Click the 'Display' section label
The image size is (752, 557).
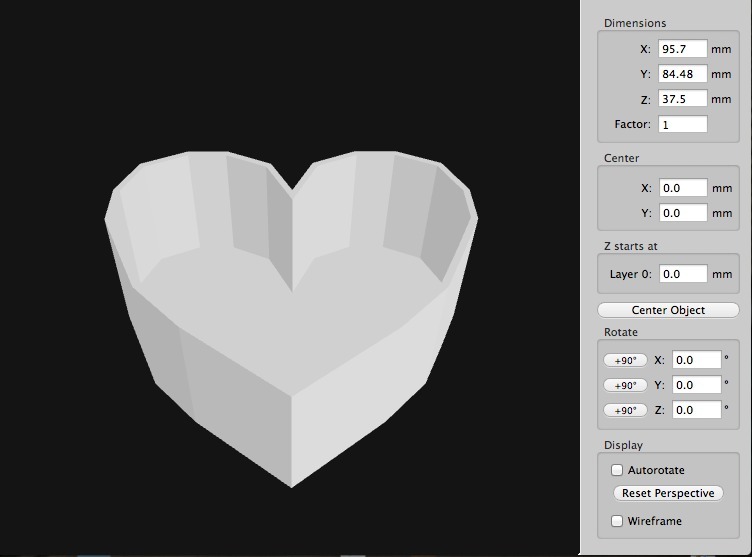[623, 445]
